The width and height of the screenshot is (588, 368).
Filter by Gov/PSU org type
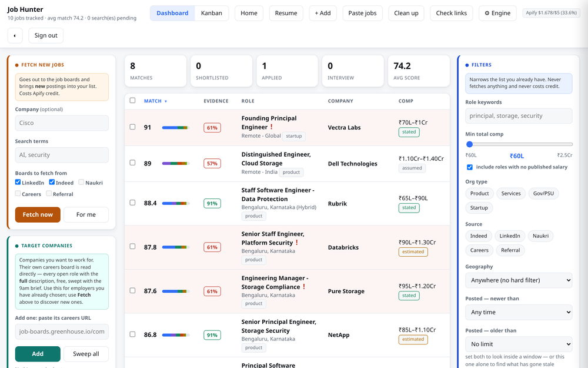[543, 193]
